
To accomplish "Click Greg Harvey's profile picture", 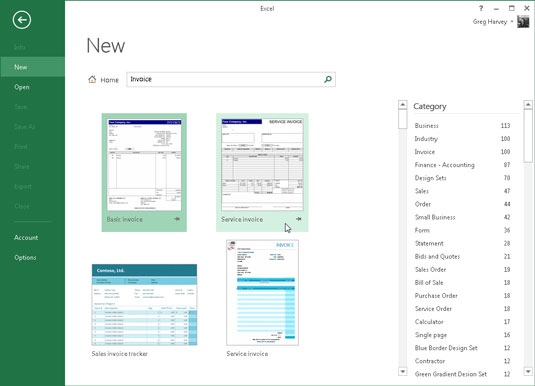I will click(x=523, y=22).
